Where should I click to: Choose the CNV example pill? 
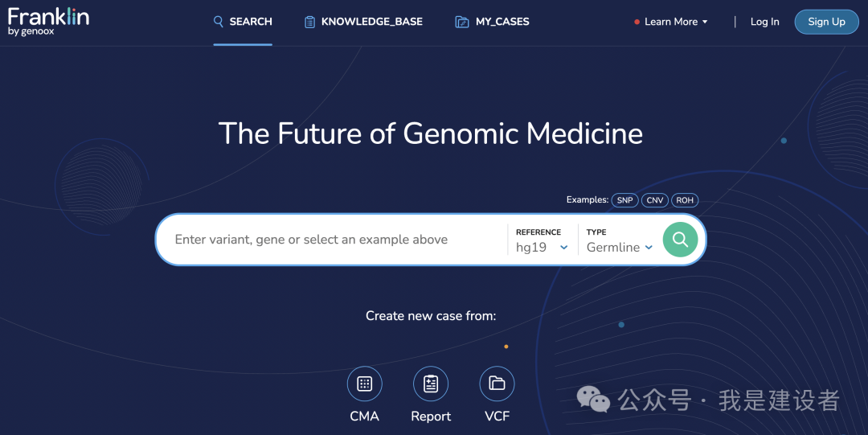(x=654, y=200)
